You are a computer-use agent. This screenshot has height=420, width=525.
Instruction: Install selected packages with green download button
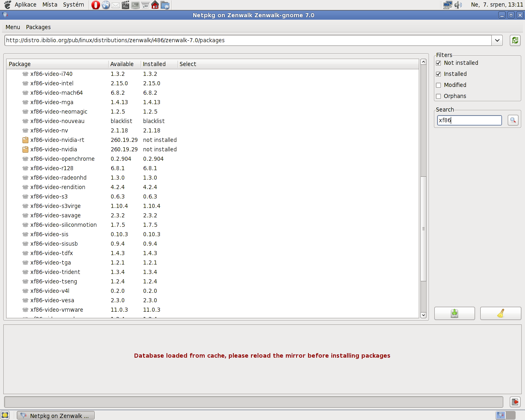pos(454,313)
